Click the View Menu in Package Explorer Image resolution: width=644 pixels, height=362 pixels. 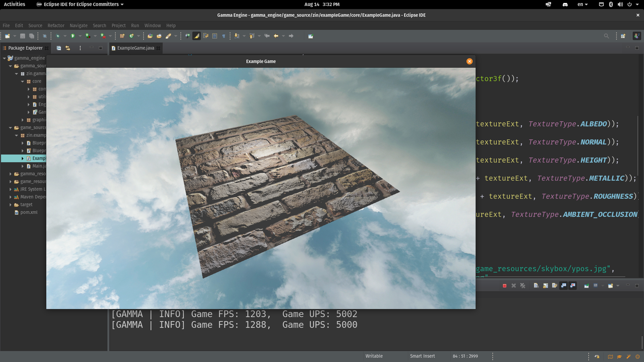[x=80, y=48]
